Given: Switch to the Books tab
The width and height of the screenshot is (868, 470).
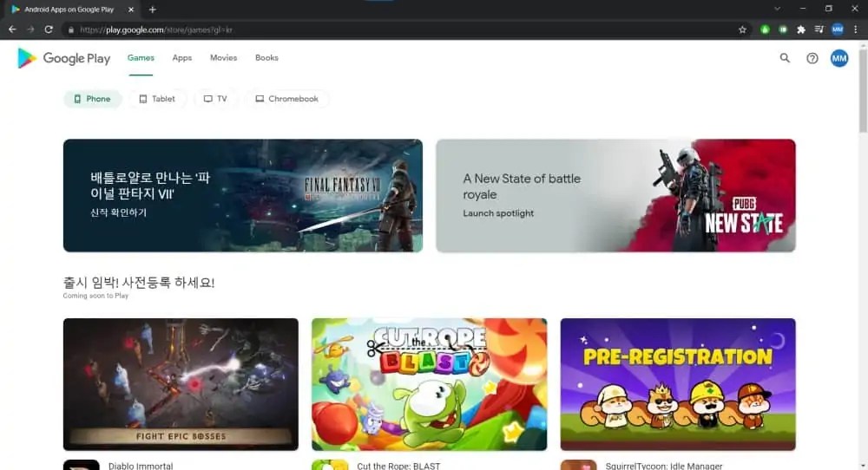Looking at the screenshot, I should point(266,57).
